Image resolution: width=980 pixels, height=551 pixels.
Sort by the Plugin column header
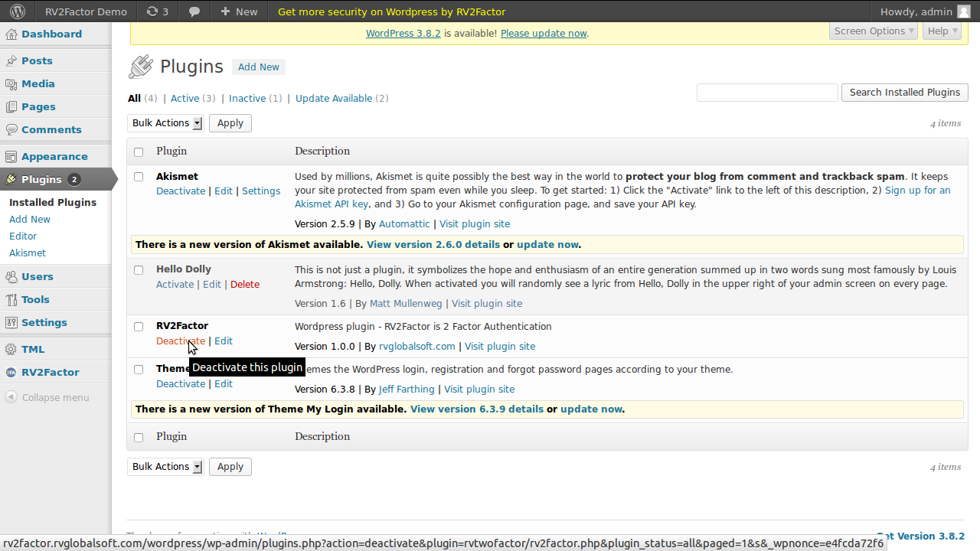click(171, 151)
